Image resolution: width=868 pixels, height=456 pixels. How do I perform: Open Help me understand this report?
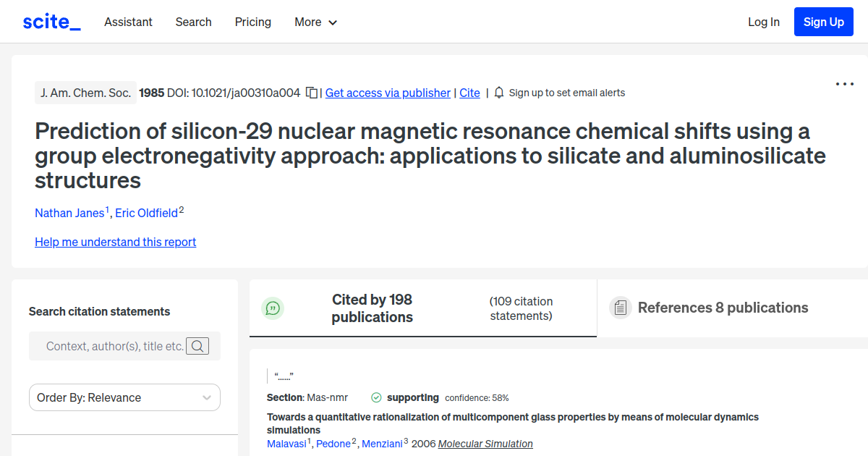115,242
